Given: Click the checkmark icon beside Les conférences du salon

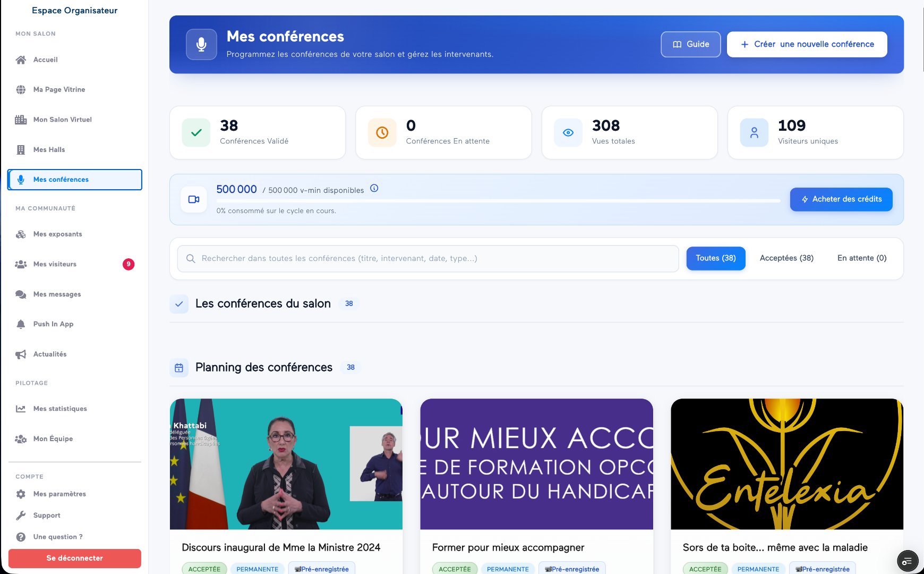Looking at the screenshot, I should click(x=179, y=304).
